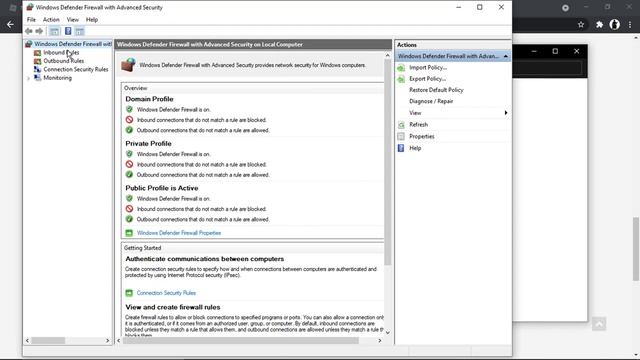The width and height of the screenshot is (640, 360).
Task: Collapse the Windows Defender Firewall actions header
Action: pos(506,56)
